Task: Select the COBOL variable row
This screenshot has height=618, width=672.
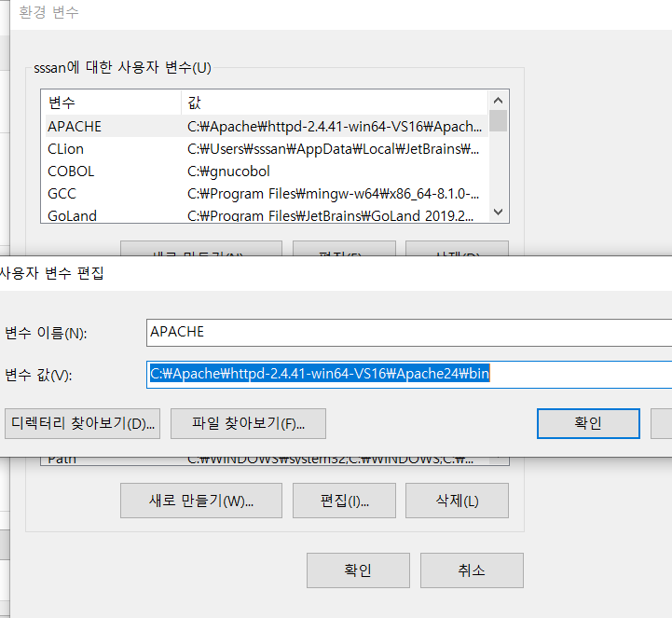Action: 267,171
